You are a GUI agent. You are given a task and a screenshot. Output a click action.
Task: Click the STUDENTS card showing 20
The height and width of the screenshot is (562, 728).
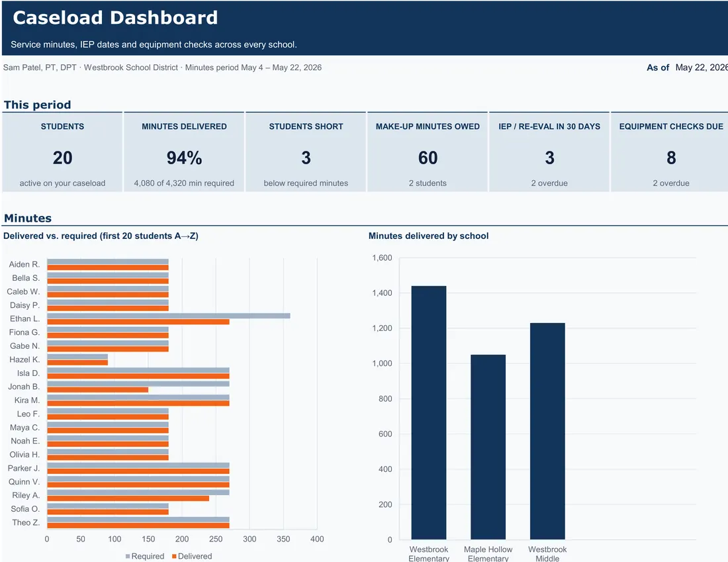tap(62, 152)
